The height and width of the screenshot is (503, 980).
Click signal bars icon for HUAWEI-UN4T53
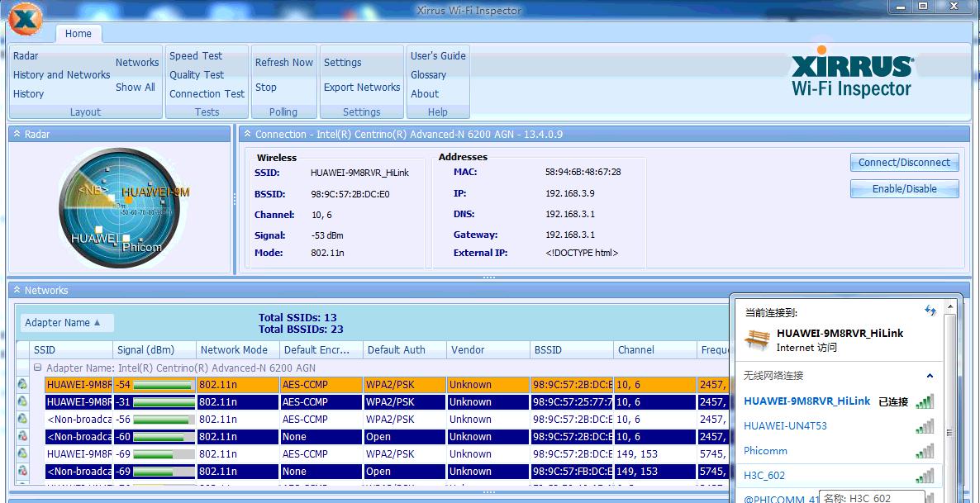click(x=925, y=426)
